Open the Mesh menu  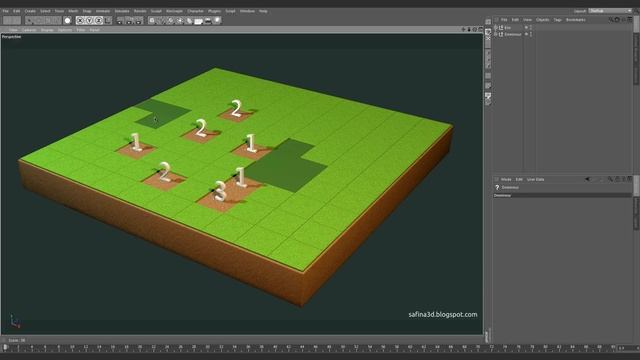pos(73,11)
